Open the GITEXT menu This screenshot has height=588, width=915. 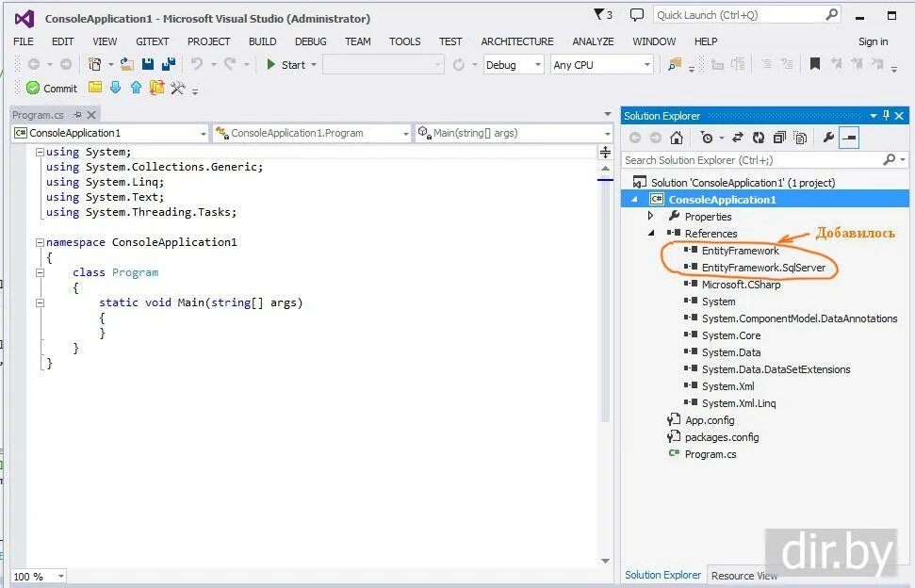[x=153, y=41]
